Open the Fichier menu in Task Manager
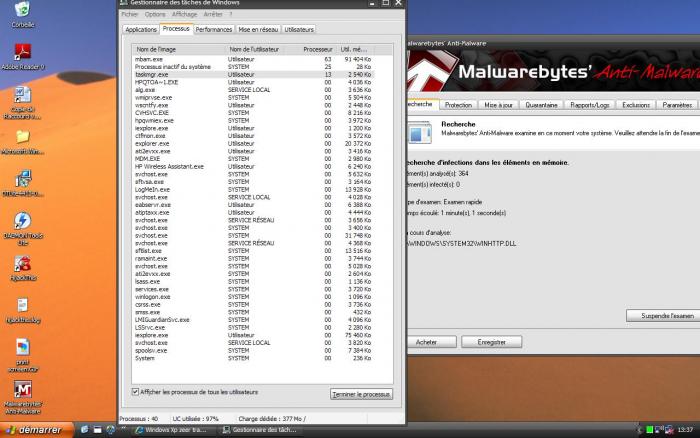This screenshot has height=438, width=700. click(x=129, y=14)
